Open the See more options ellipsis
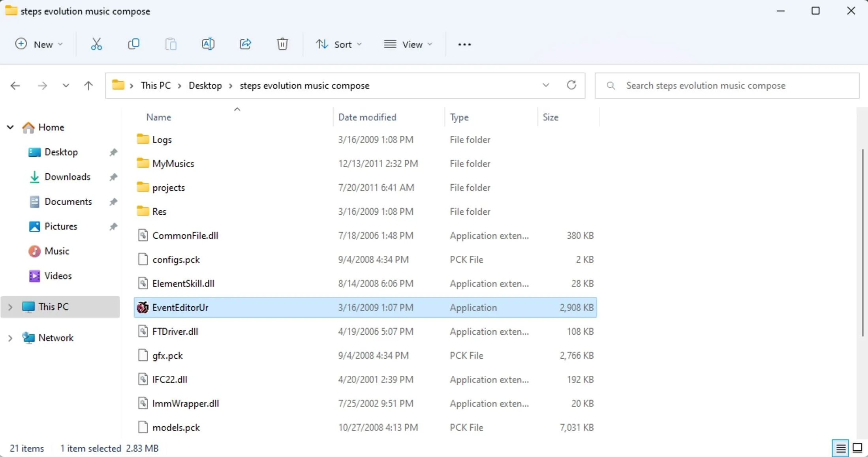Image resolution: width=868 pixels, height=457 pixels. pyautogui.click(x=464, y=44)
